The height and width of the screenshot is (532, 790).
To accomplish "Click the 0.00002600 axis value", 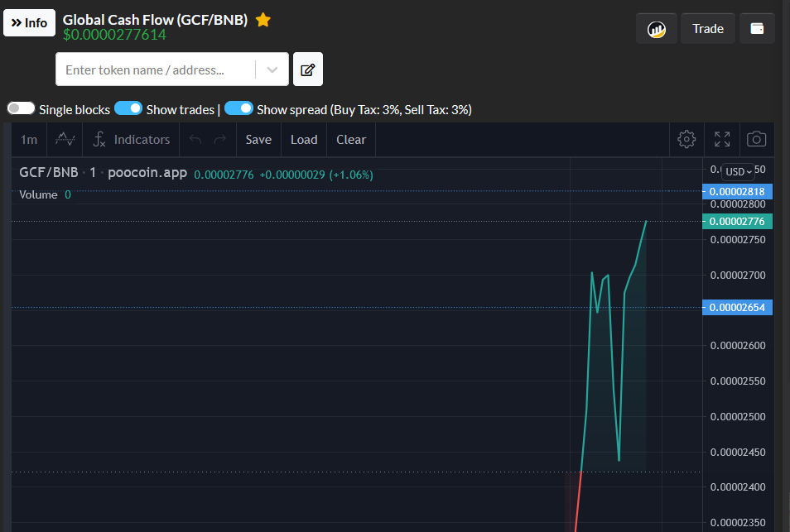I will tap(738, 346).
